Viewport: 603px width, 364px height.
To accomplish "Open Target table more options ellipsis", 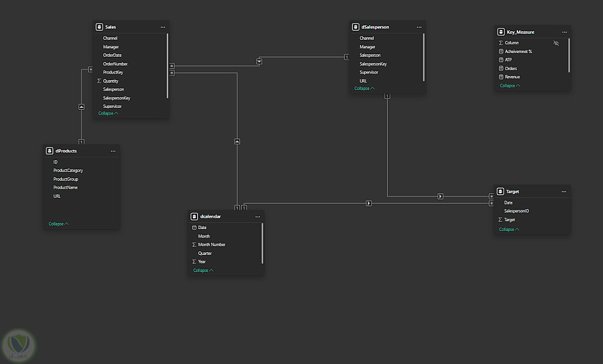I will coord(564,192).
